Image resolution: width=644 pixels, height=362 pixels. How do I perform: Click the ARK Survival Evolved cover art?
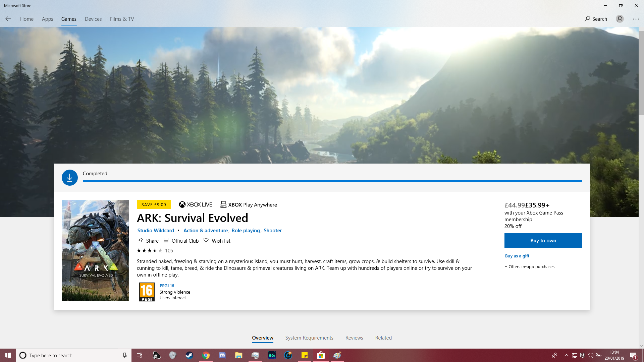(95, 250)
